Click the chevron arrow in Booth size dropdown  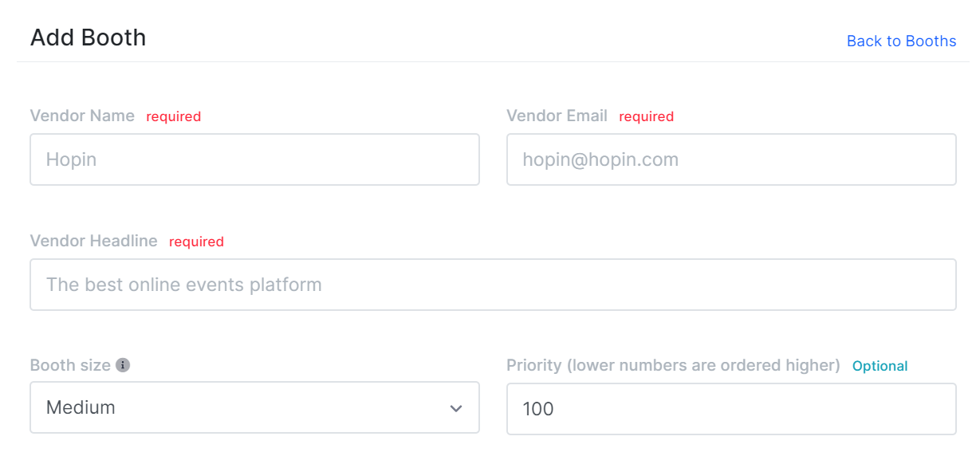click(x=456, y=408)
